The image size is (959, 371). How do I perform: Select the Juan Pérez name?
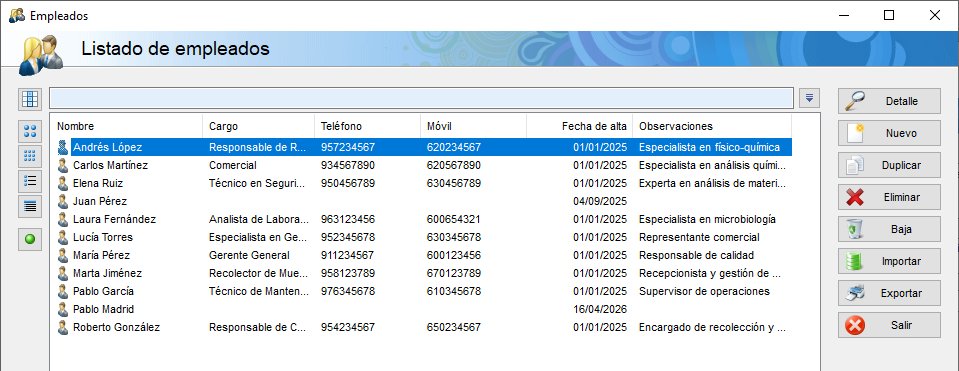[100, 201]
